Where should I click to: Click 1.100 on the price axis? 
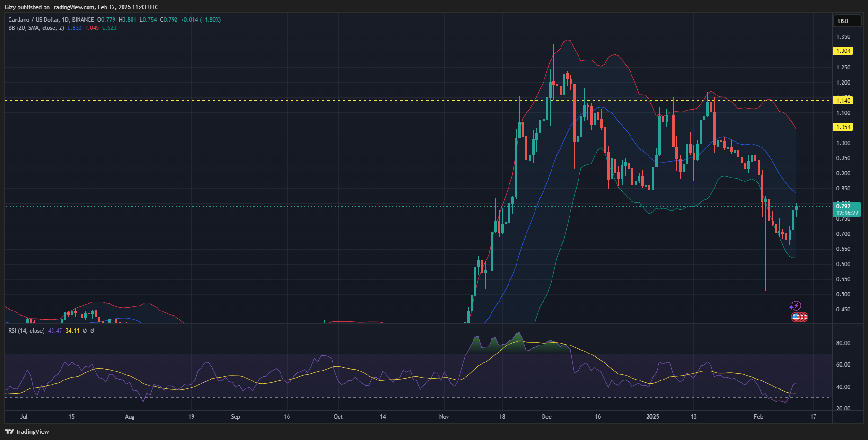click(843, 113)
